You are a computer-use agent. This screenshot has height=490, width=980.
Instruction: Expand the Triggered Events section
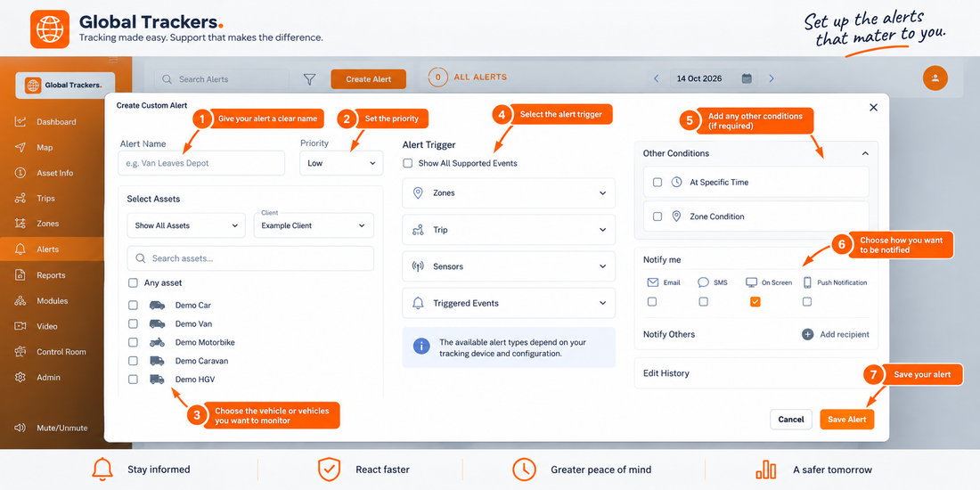click(x=509, y=303)
